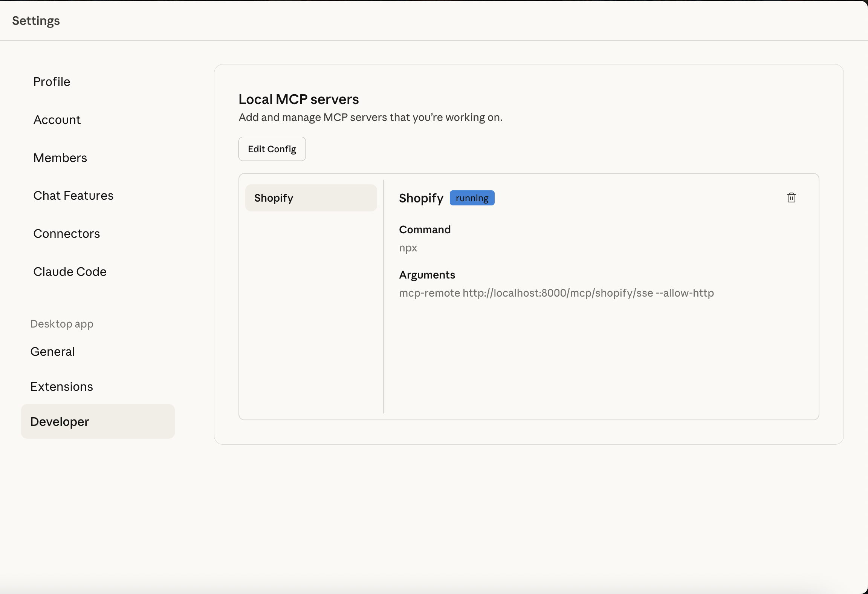
Task: Delete the Shopify server with trash icon
Action: click(x=791, y=197)
